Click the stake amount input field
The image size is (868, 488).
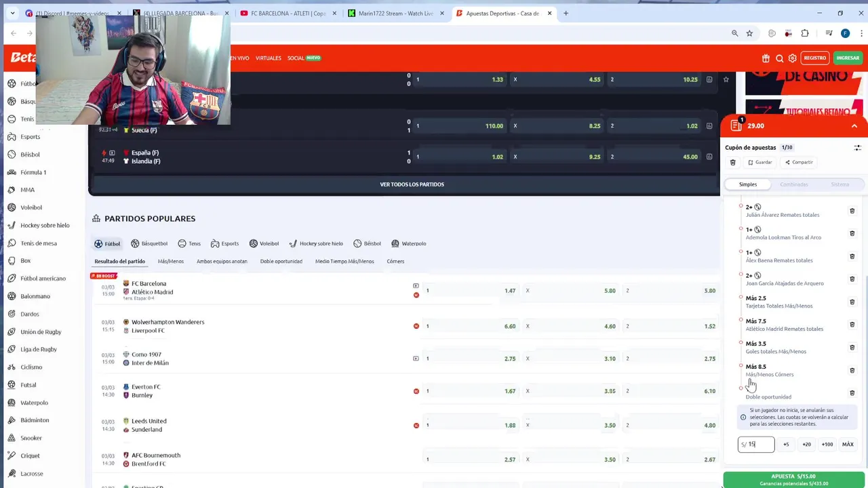point(756,445)
